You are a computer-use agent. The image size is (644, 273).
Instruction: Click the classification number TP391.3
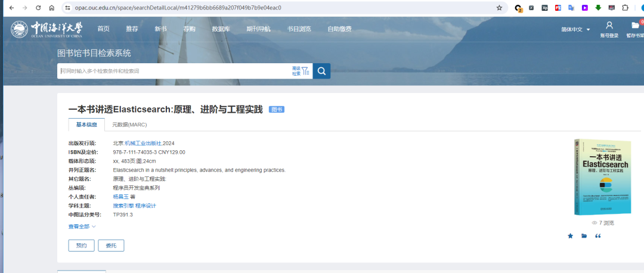[123, 215]
